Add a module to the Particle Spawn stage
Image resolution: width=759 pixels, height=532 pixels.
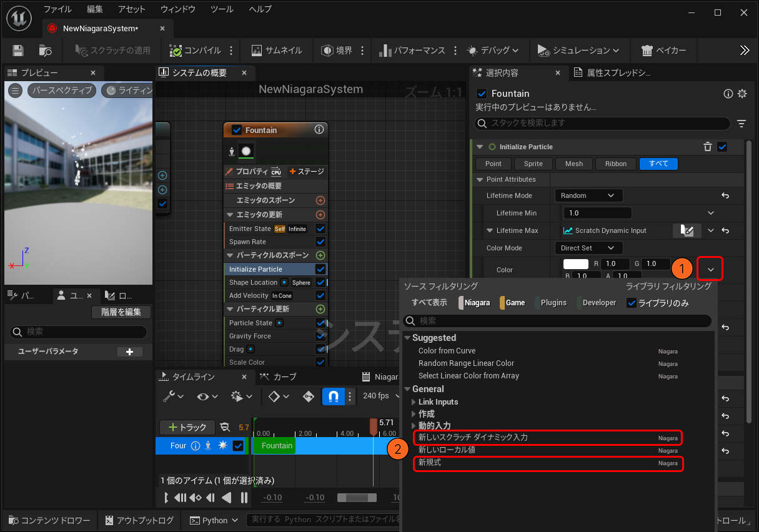click(x=320, y=255)
